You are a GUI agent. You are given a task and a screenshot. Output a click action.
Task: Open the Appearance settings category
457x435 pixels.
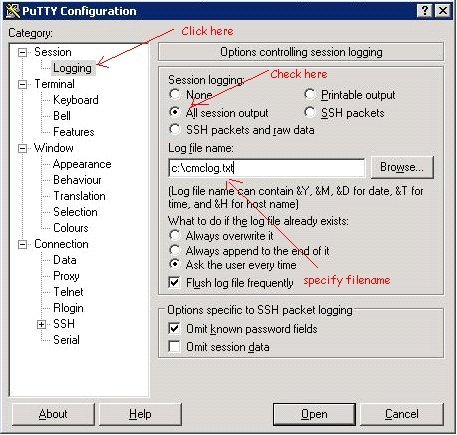pos(82,164)
